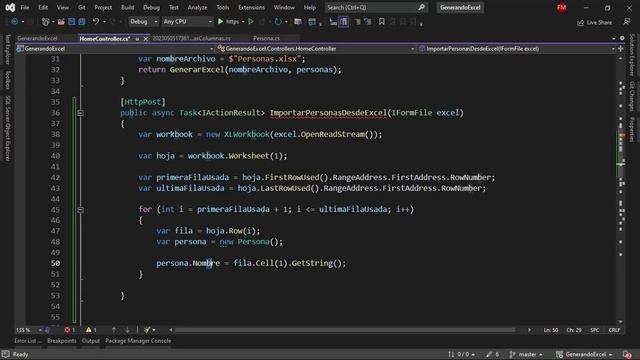Click the pending changes pencil indicator
Image resolution: width=640 pixels, height=360 pixels.
coord(492,354)
